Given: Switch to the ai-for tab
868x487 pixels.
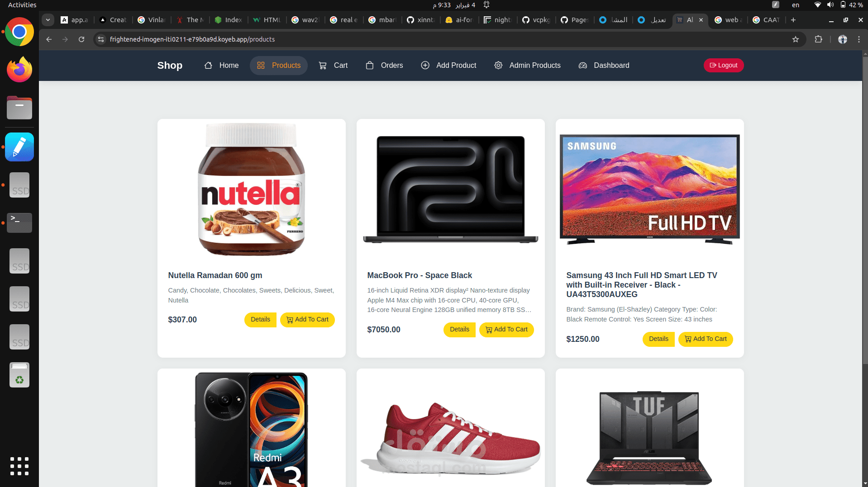Looking at the screenshot, I should point(460,20).
